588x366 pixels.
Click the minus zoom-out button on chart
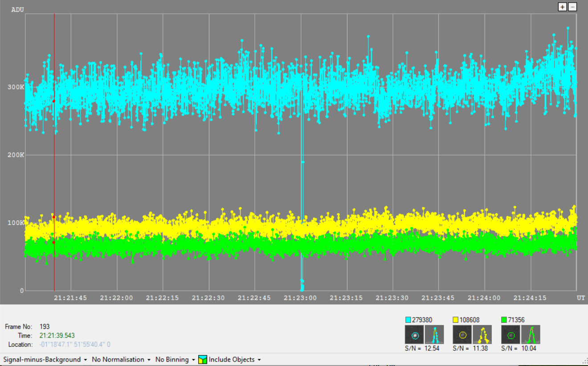click(x=572, y=7)
